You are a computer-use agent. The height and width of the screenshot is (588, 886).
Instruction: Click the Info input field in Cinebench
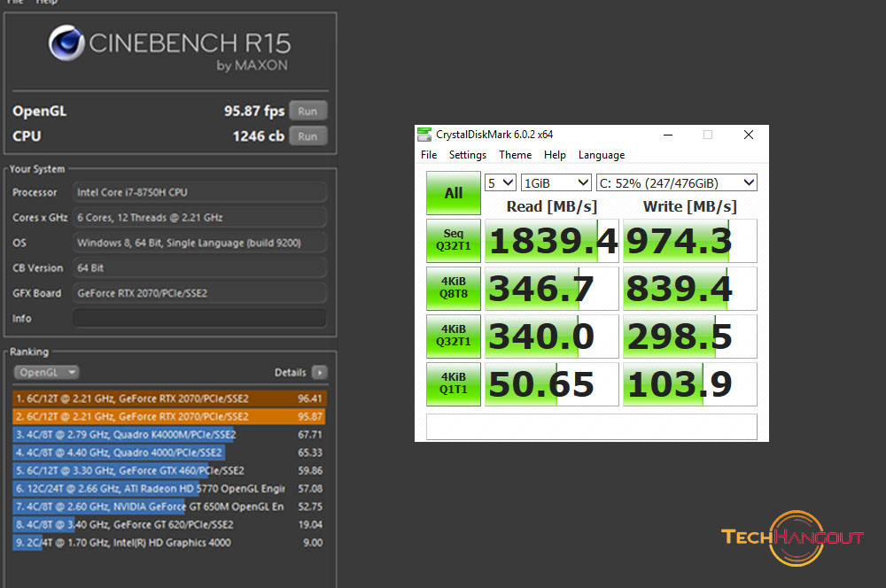click(x=199, y=318)
